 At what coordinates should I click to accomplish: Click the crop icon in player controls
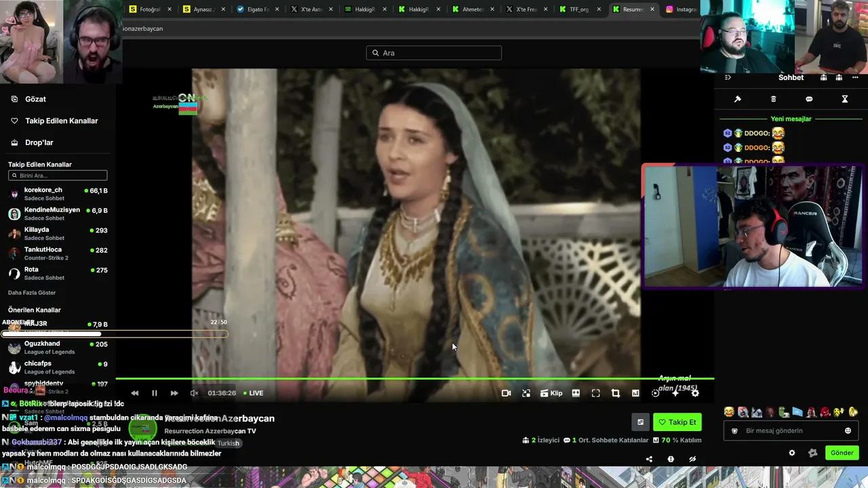pos(616,393)
